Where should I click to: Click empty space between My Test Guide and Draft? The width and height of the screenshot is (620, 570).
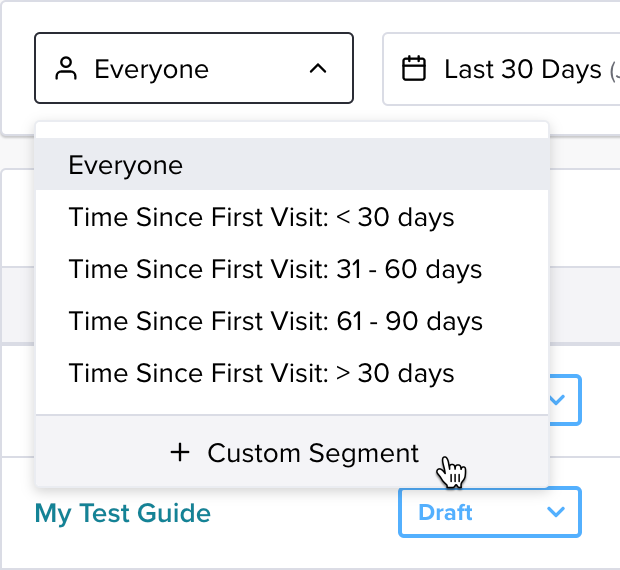coord(304,513)
